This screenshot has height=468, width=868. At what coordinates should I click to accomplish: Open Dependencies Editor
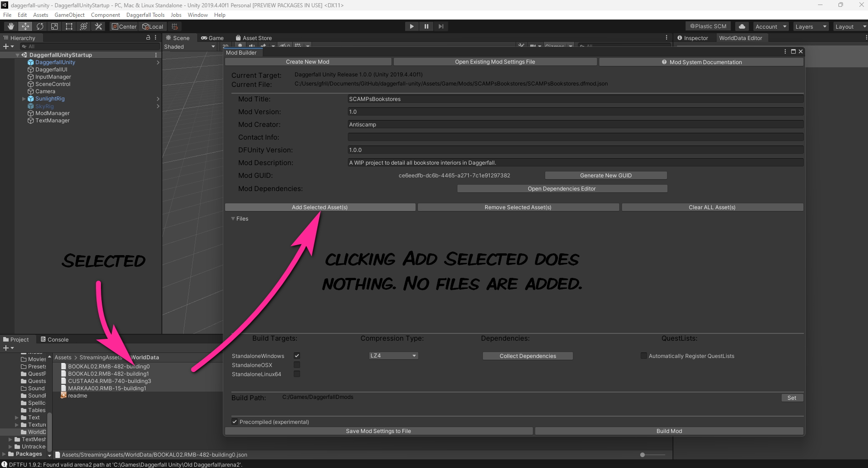(562, 188)
